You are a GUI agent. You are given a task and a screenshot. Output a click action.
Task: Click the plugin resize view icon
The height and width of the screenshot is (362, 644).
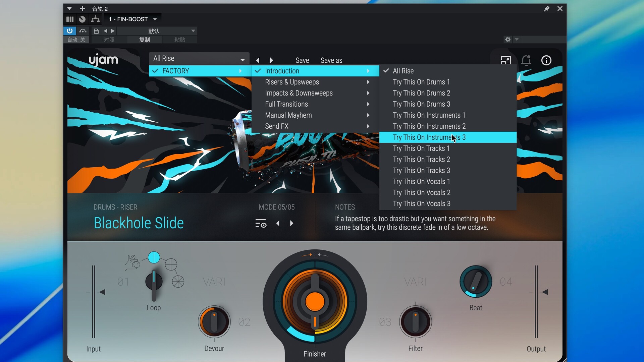[x=506, y=60]
